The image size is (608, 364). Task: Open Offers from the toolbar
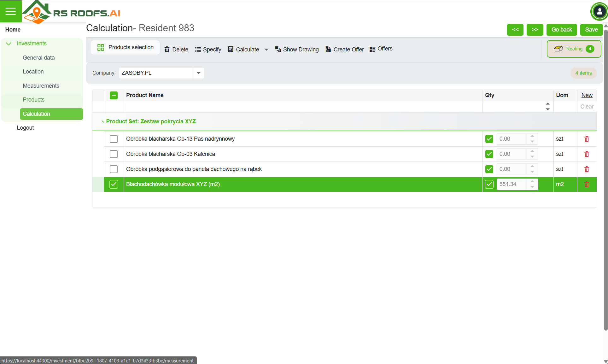pos(381,49)
